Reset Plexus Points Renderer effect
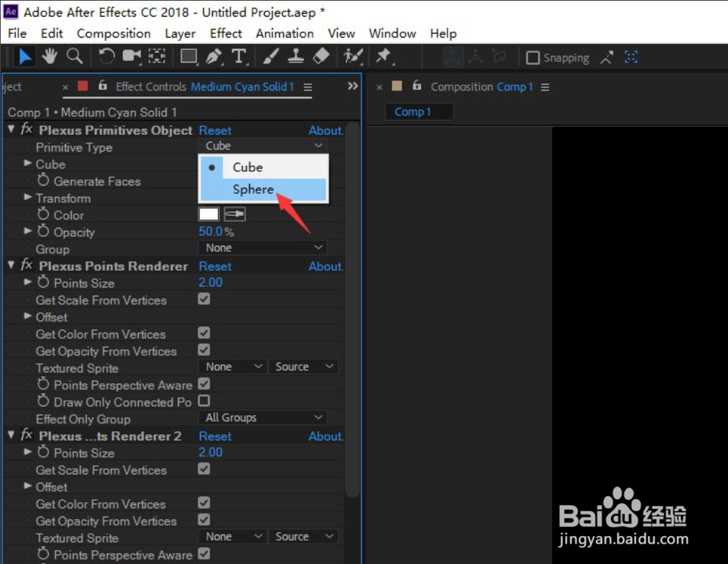728x564 pixels. point(215,266)
